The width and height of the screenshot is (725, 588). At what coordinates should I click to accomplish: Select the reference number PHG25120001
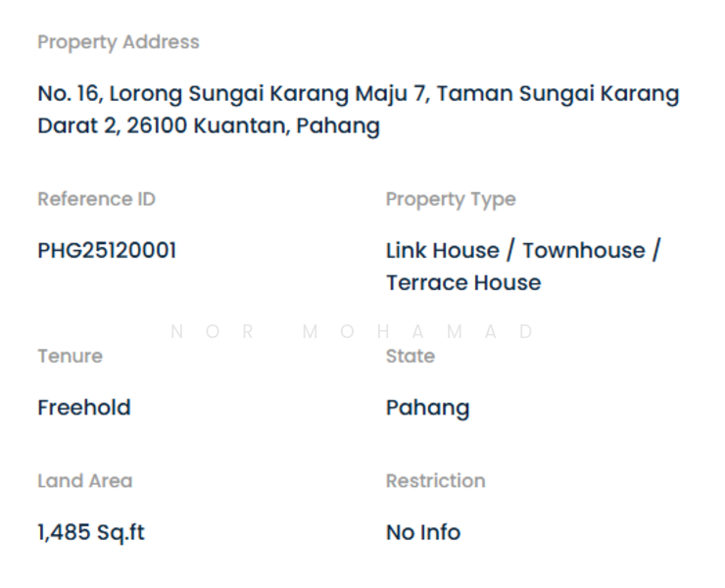point(107,251)
